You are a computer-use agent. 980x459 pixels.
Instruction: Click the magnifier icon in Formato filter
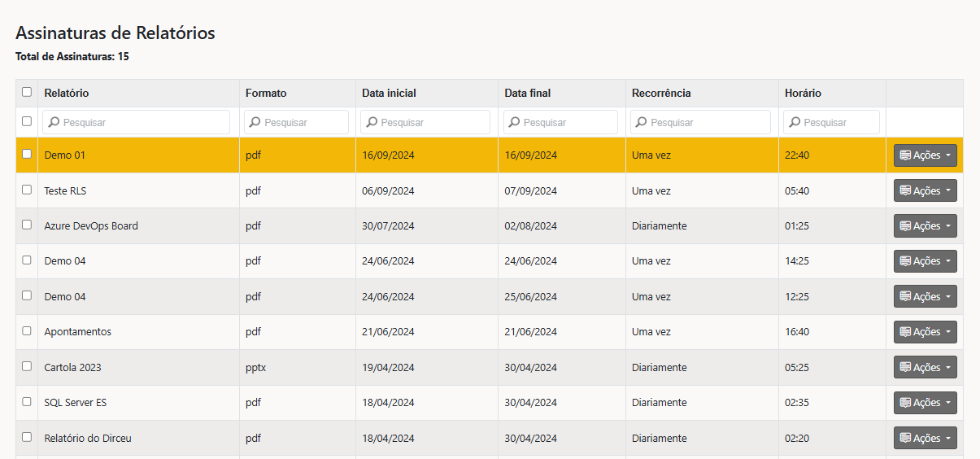pos(255,123)
